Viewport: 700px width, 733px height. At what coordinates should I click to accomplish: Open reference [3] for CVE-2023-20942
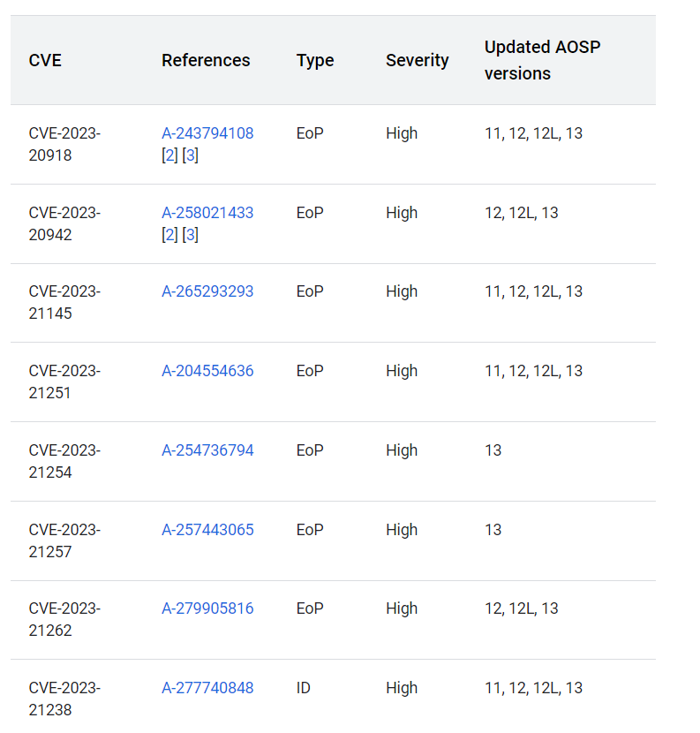pyautogui.click(x=190, y=235)
